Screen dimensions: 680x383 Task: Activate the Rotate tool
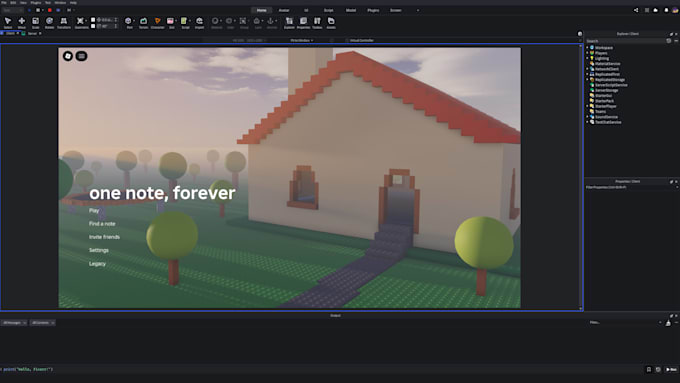(x=49, y=23)
